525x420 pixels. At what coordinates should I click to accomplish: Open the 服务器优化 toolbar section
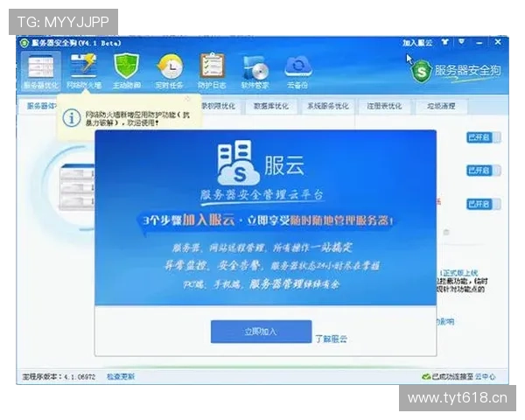40,71
